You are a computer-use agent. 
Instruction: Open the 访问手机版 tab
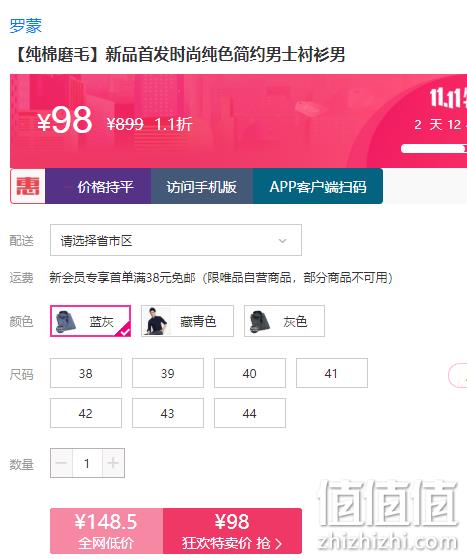tap(202, 186)
